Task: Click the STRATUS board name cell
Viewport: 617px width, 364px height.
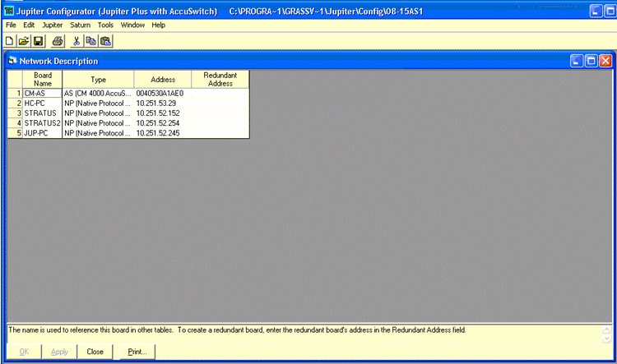Action: (x=43, y=113)
